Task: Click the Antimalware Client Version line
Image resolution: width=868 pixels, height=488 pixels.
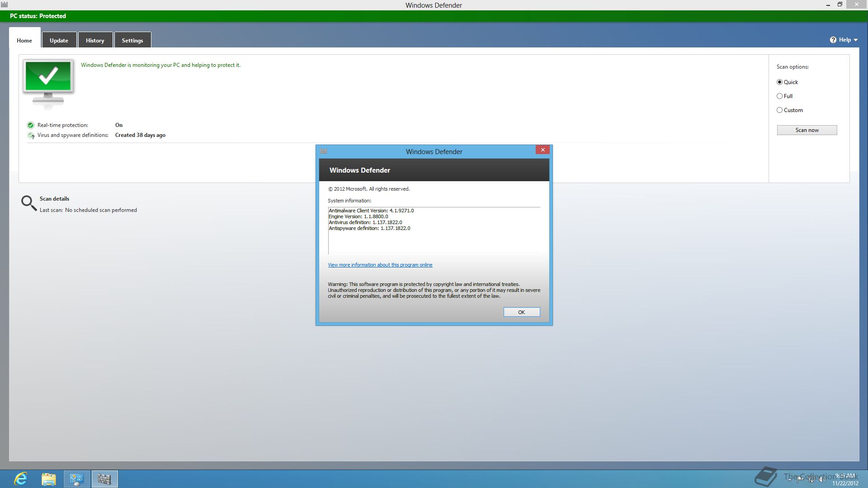Action: pos(371,211)
